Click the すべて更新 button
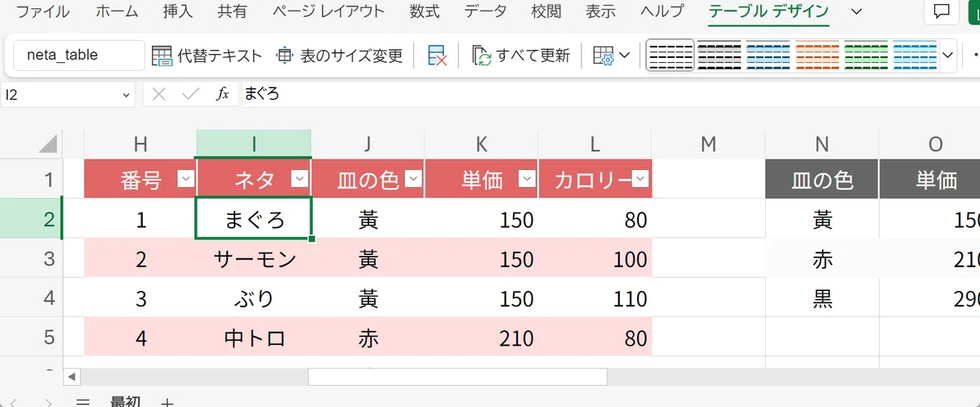Image resolution: width=980 pixels, height=407 pixels. pyautogui.click(x=521, y=56)
